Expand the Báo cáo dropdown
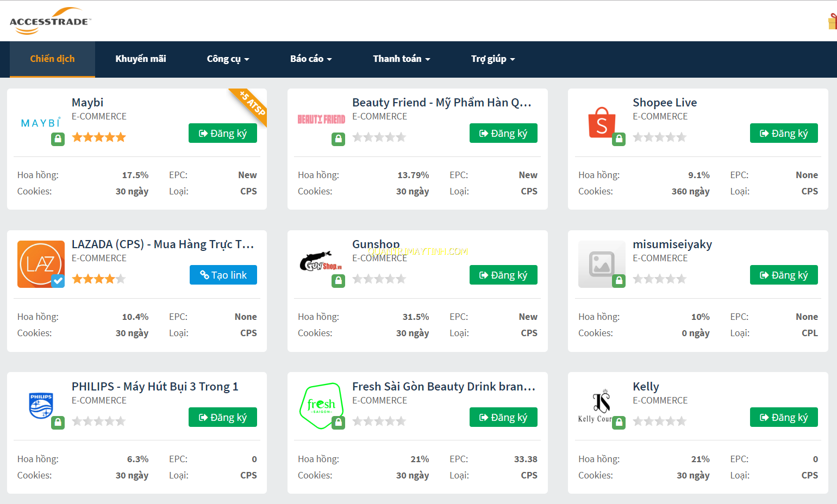This screenshot has width=837, height=504. click(311, 59)
